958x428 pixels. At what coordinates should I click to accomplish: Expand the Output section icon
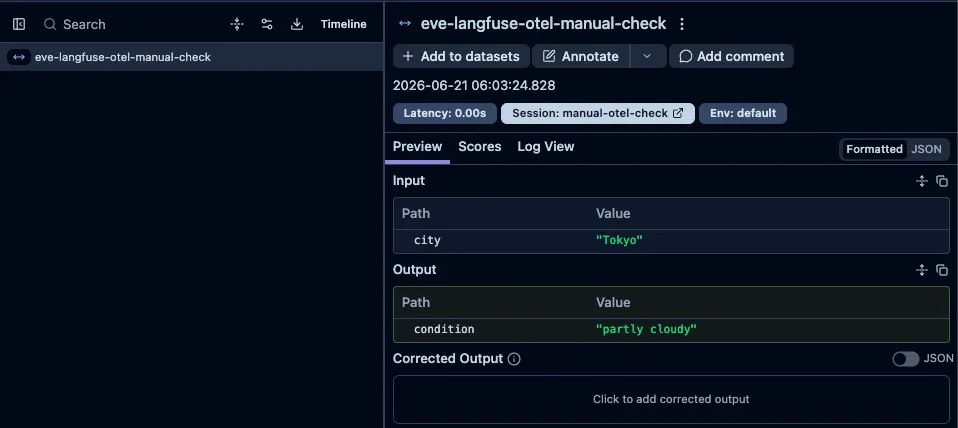click(922, 270)
